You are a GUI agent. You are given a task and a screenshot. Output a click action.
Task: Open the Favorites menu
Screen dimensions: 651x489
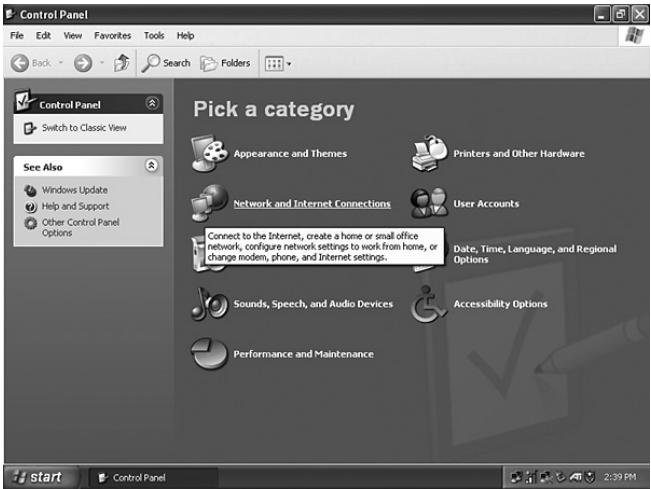point(113,36)
